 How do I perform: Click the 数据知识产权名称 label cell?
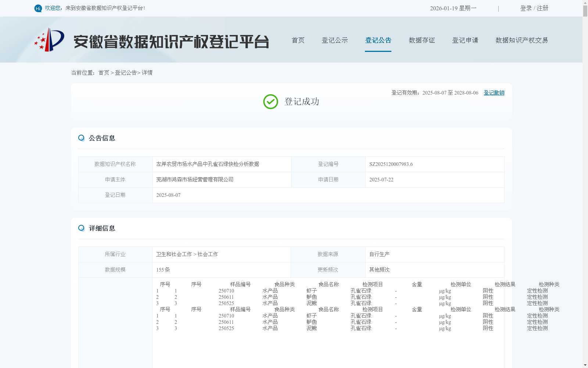115,164
